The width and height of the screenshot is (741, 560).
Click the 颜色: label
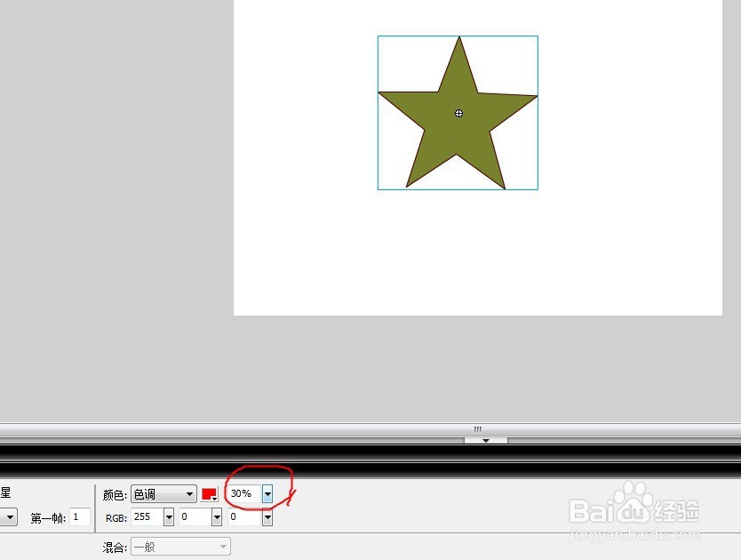click(x=115, y=495)
